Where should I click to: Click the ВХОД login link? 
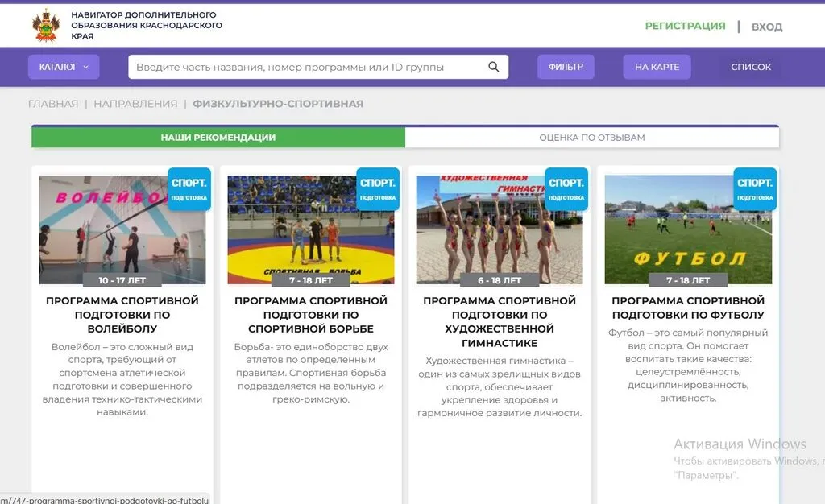(x=767, y=27)
